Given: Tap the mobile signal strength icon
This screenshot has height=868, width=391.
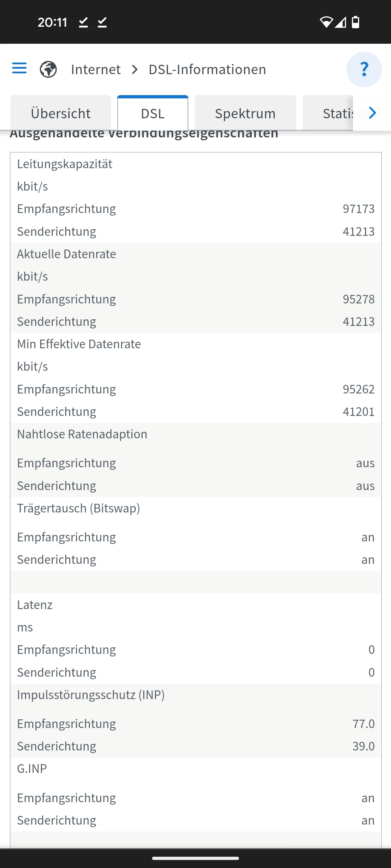Looking at the screenshot, I should [340, 22].
